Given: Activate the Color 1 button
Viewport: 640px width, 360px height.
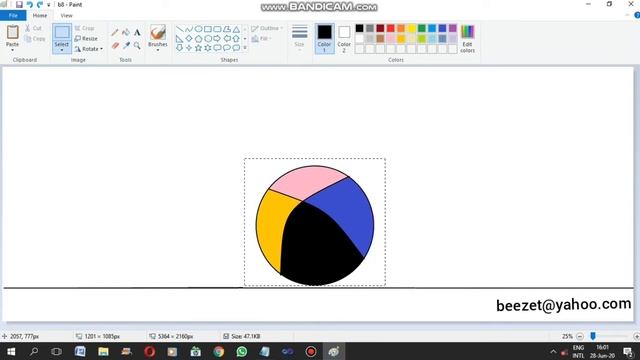Looking at the screenshot, I should tap(324, 39).
